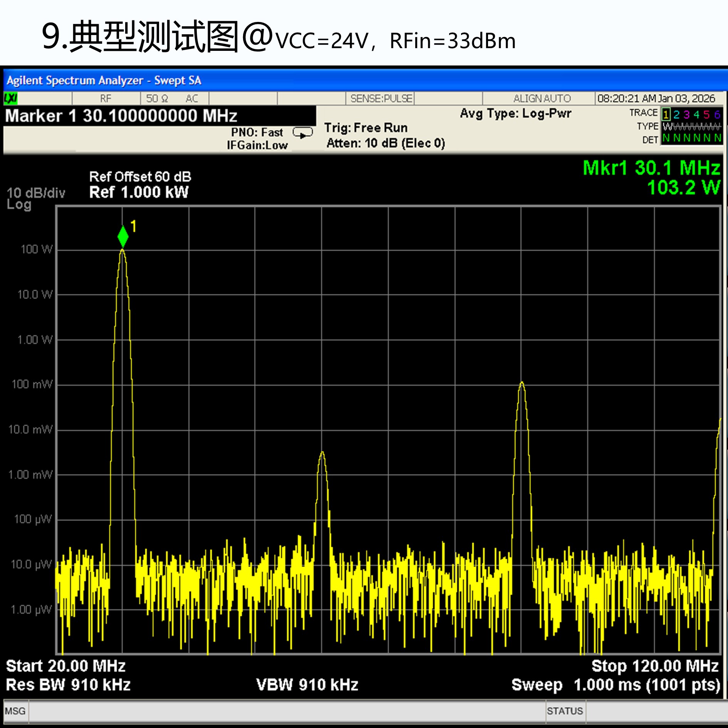Click 'Avg Type: Log-Pwr' label
The image size is (728, 728).
516,114
